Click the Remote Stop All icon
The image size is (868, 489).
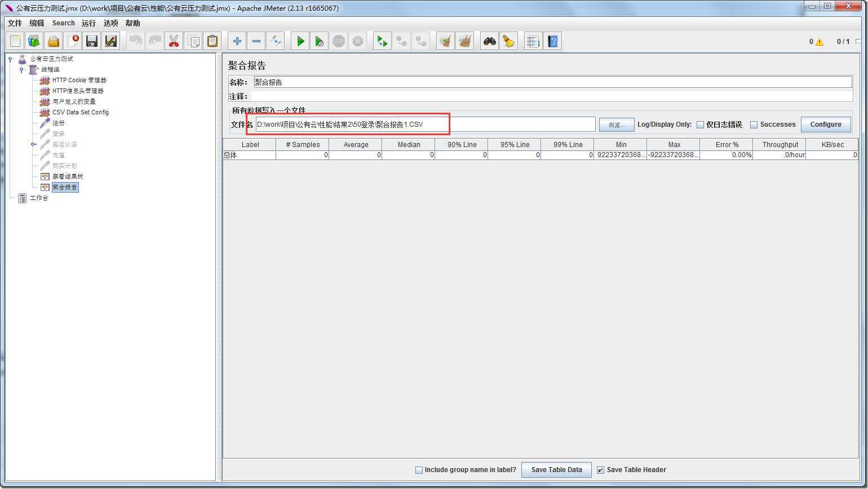tap(402, 41)
